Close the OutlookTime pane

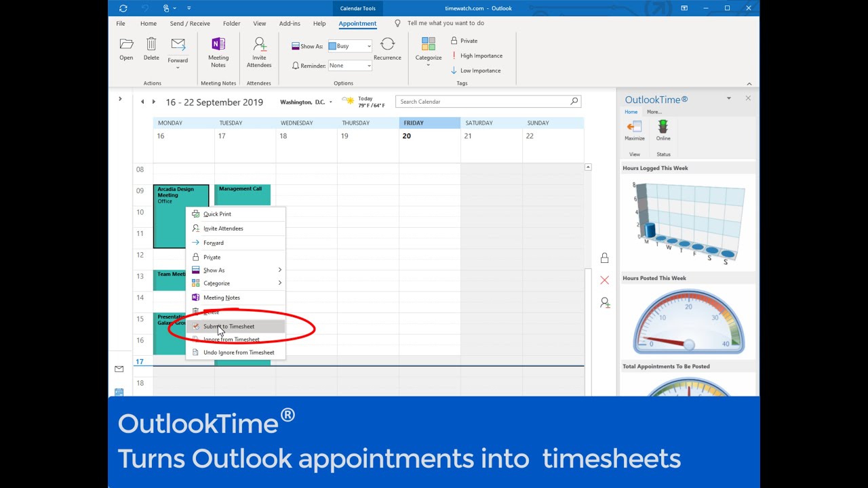(748, 98)
